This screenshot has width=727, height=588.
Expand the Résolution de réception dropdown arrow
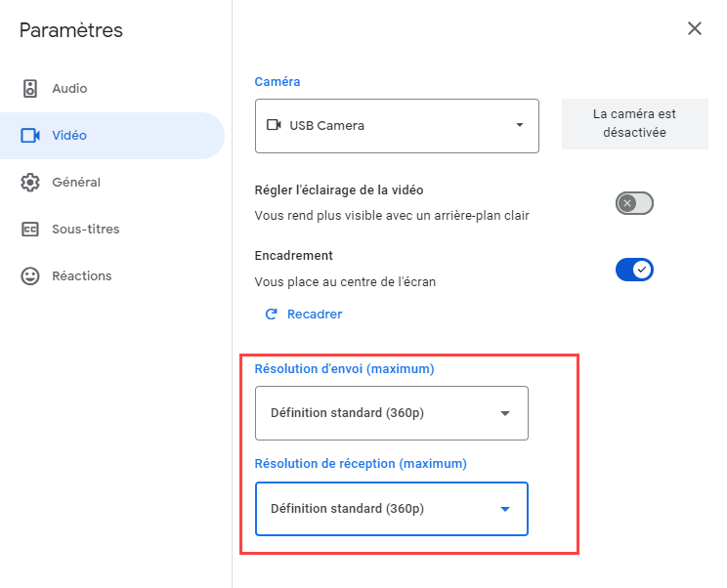tap(505, 509)
